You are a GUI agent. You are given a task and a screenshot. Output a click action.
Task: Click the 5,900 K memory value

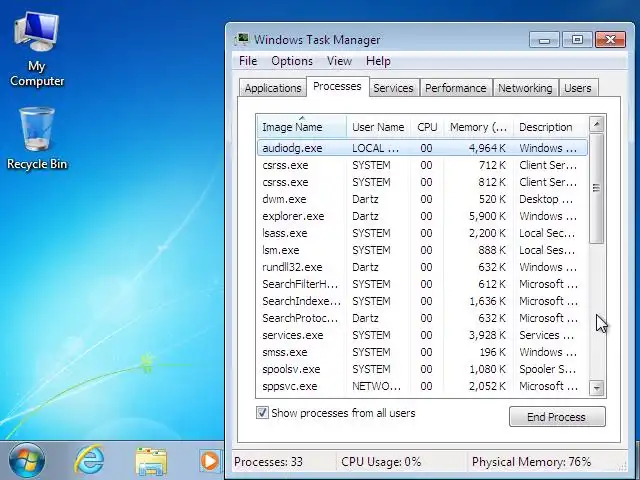(x=487, y=216)
